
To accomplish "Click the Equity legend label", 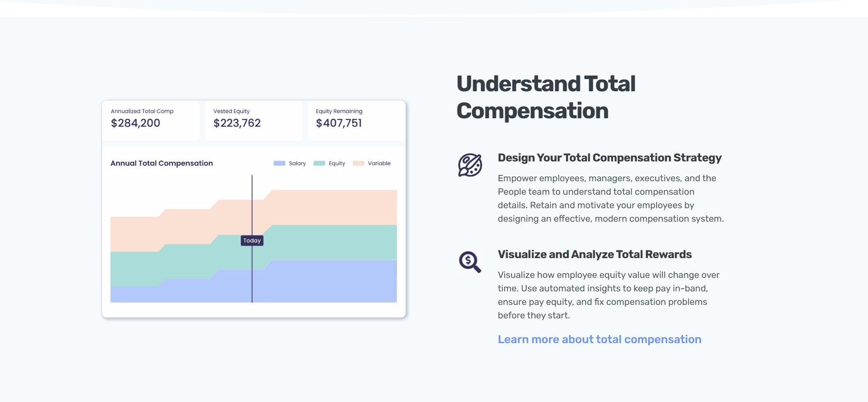I will [x=337, y=163].
